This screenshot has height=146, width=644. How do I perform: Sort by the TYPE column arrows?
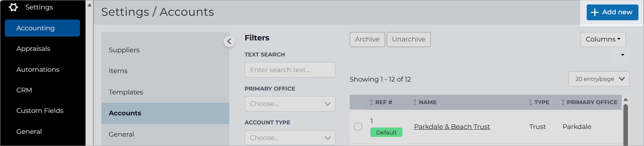pos(530,102)
